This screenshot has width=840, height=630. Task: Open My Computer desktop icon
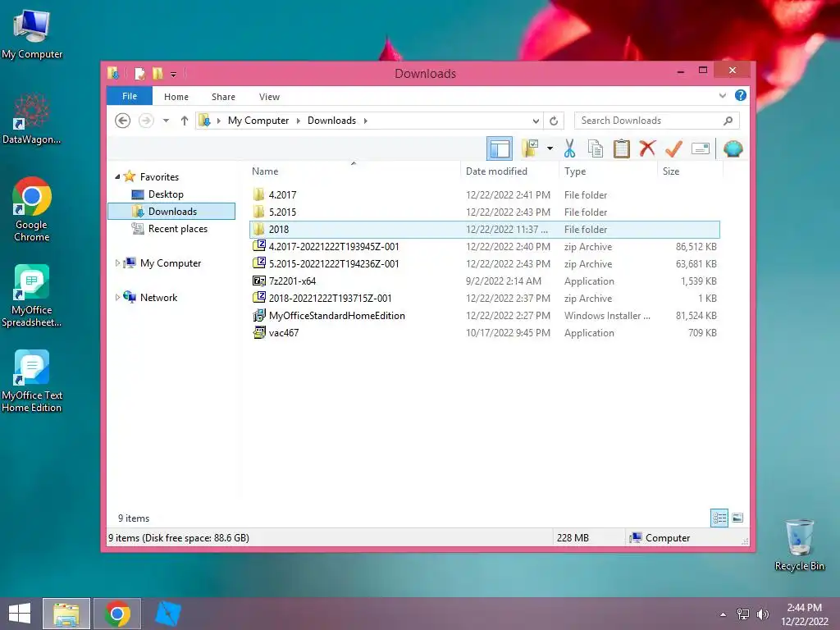(32, 34)
